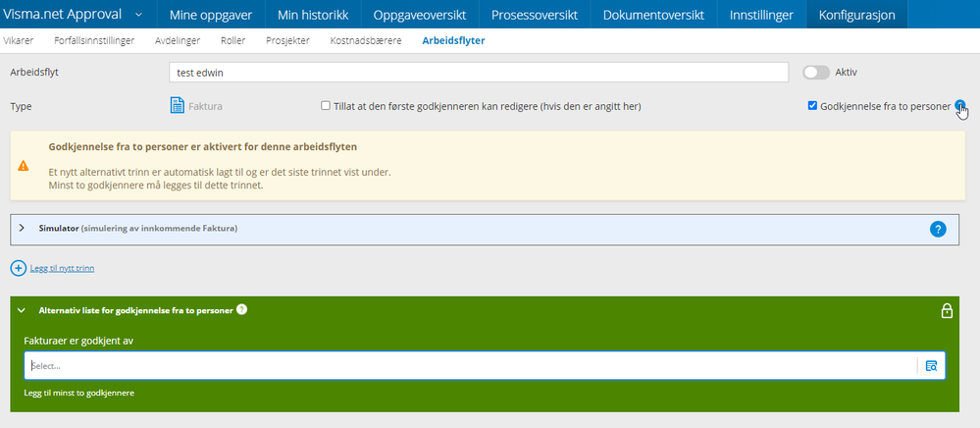Open the Prosessoversikt tab

[535, 15]
